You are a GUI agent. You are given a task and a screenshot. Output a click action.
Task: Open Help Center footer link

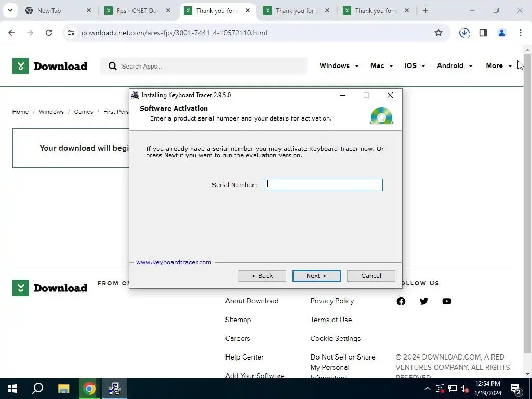(x=244, y=357)
